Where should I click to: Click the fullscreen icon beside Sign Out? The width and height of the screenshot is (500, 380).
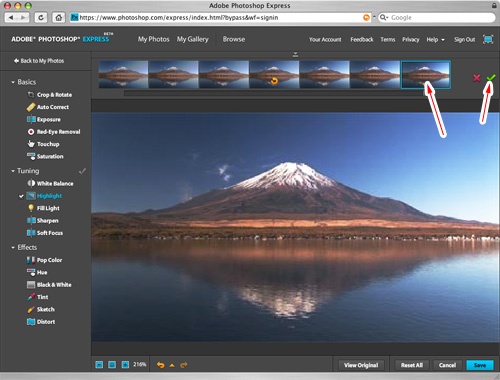(x=488, y=39)
